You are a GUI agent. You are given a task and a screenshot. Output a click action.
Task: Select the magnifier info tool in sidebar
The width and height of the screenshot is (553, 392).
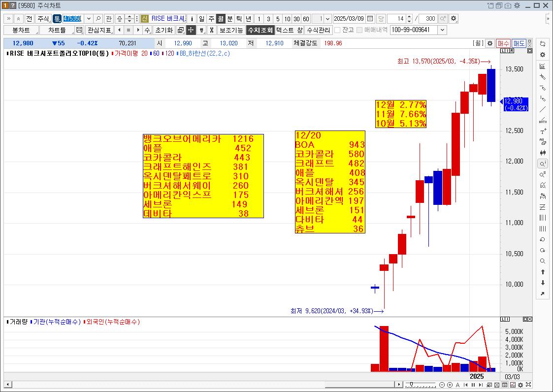(543, 163)
